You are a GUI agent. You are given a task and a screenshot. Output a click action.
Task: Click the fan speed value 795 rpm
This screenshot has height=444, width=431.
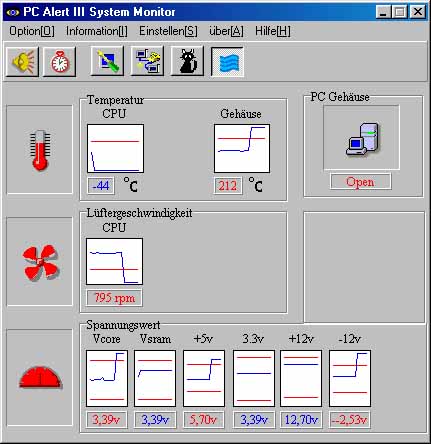[x=114, y=298]
